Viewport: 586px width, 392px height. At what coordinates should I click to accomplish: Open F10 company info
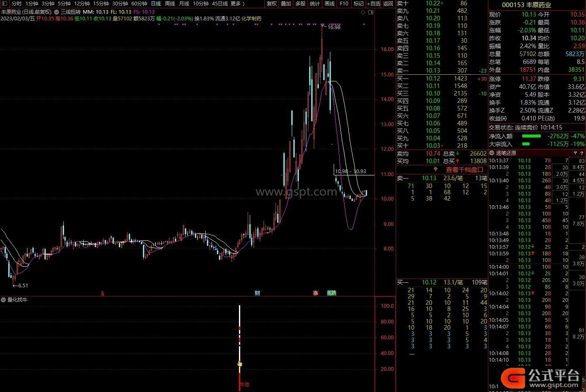tap(344, 3)
